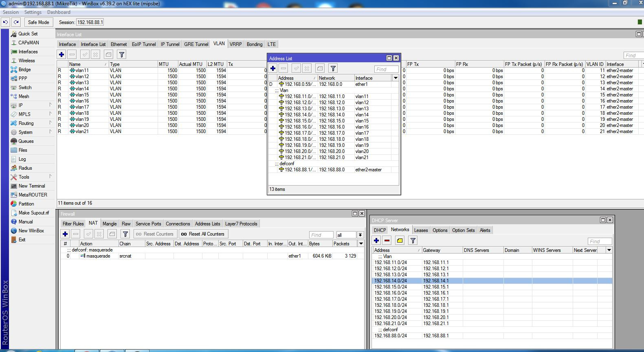Open Wireless in sidebar
This screenshot has height=352, width=644.
point(26,61)
